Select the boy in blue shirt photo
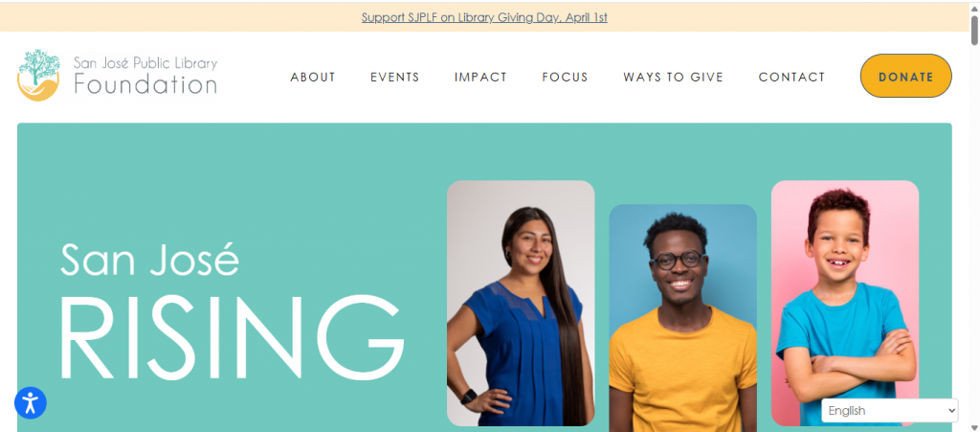Image resolution: width=980 pixels, height=432 pixels. pyautogui.click(x=845, y=304)
